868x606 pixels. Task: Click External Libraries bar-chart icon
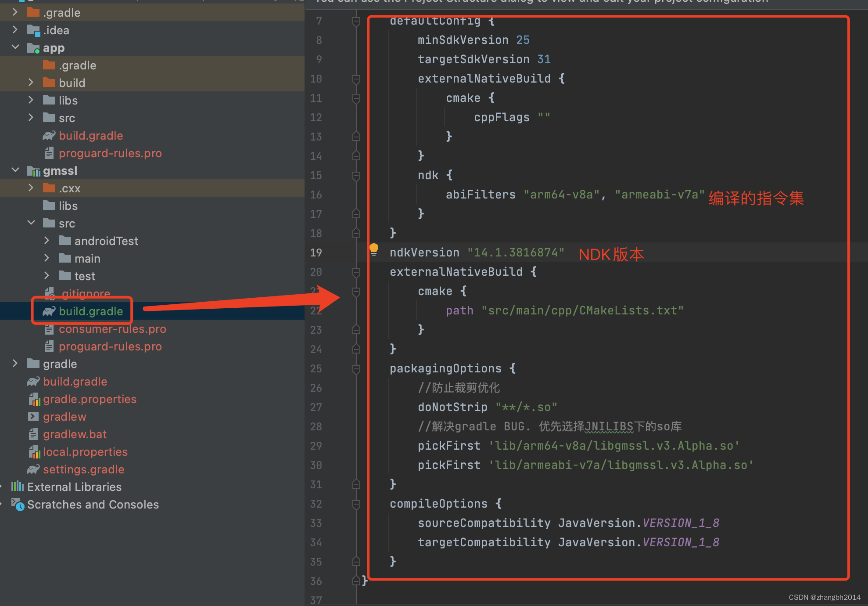tap(18, 487)
